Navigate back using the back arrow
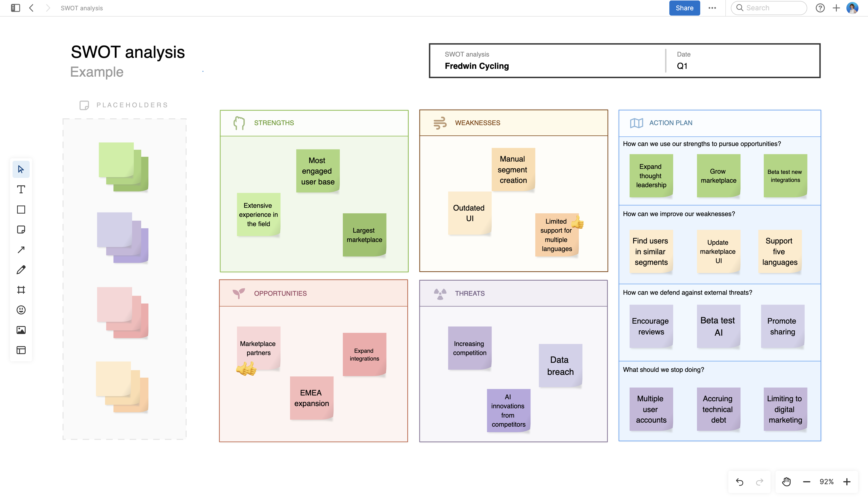Image resolution: width=868 pixels, height=503 pixels. click(31, 8)
